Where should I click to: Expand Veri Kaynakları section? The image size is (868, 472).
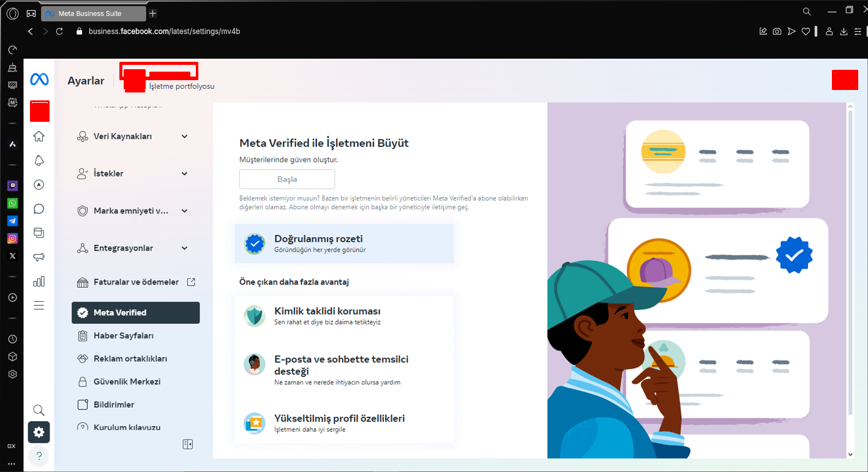tap(133, 137)
